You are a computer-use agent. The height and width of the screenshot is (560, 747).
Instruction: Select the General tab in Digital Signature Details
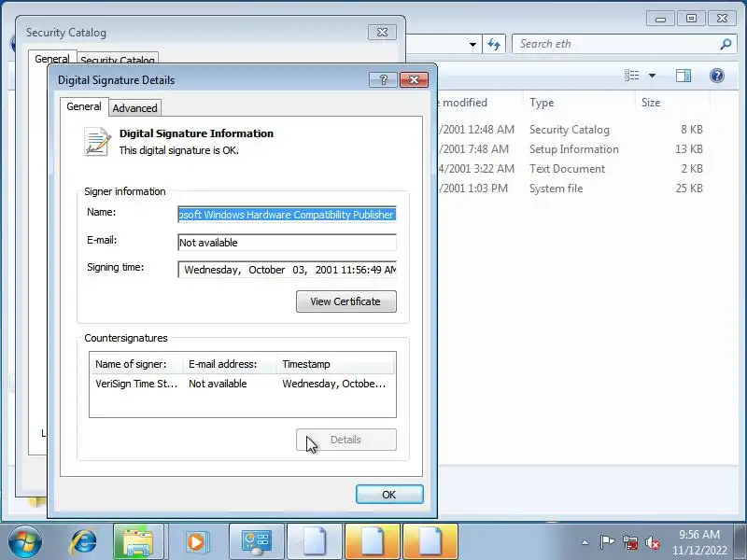coord(84,106)
